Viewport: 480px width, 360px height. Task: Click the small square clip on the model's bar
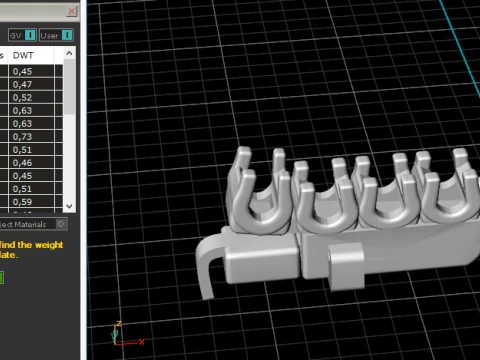[x=347, y=266]
